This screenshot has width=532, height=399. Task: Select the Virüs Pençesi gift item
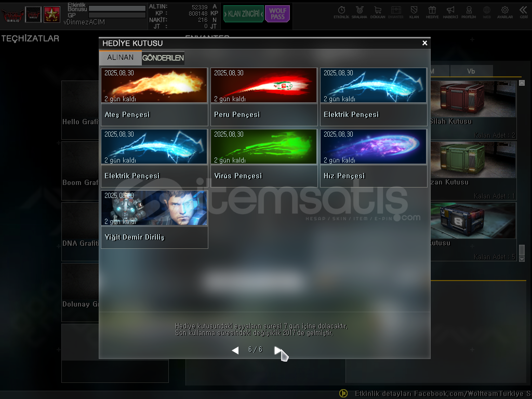[264, 158]
